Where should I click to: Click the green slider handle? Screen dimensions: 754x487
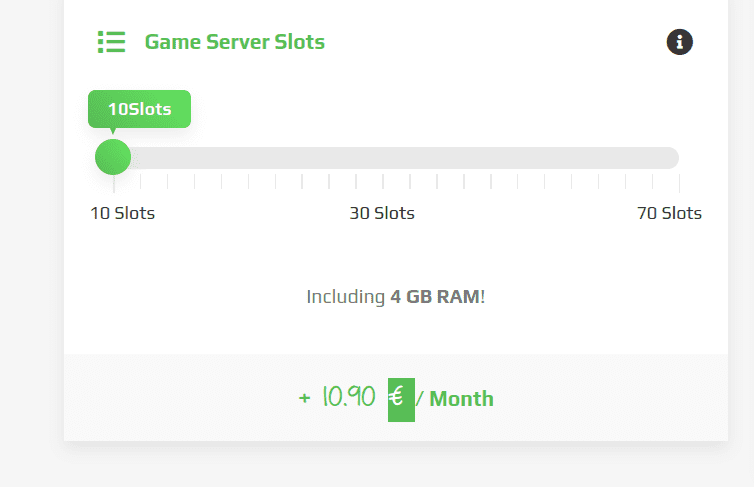tap(113, 157)
